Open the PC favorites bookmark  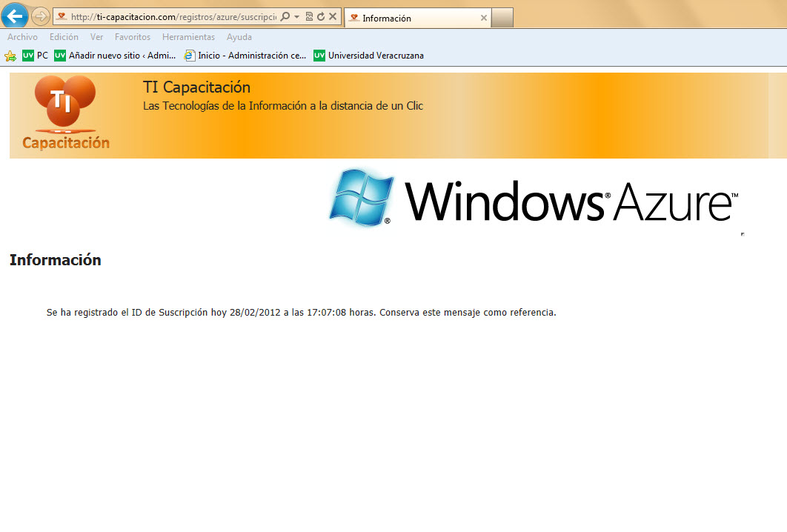click(x=36, y=56)
